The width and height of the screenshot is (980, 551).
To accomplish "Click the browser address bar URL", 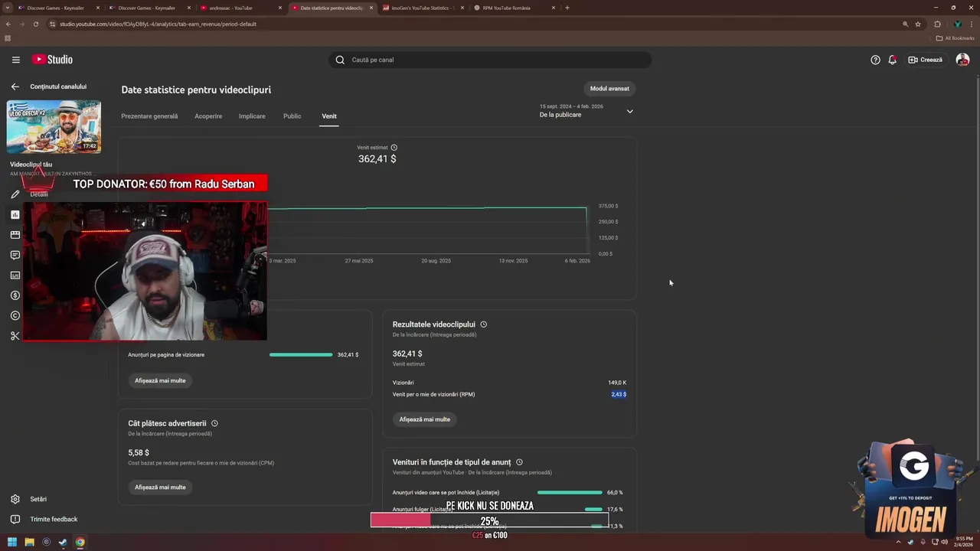I will [158, 24].
